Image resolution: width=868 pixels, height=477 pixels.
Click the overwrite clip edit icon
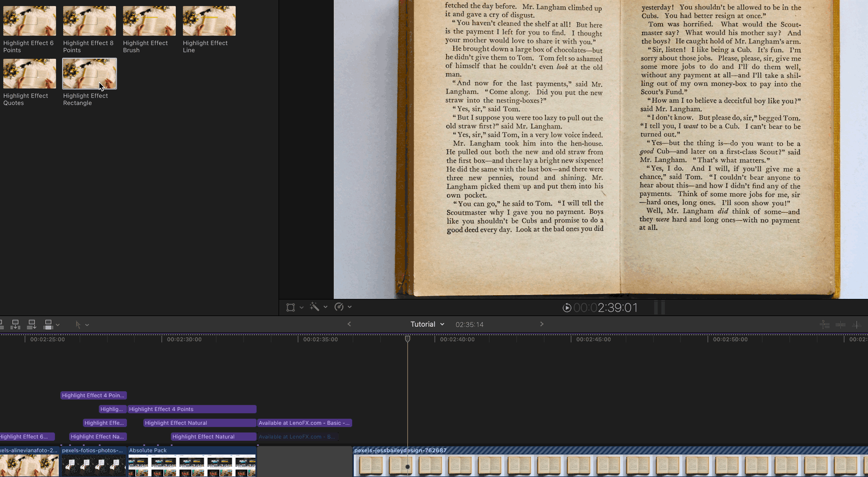click(48, 325)
